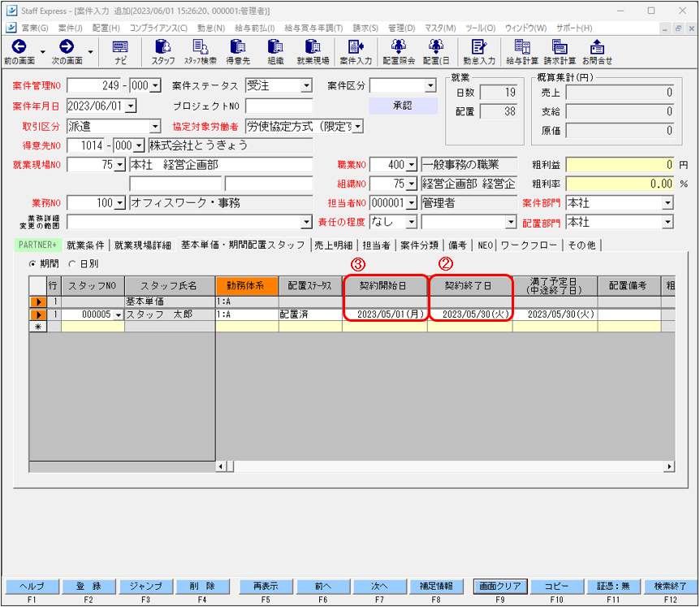Click the 画面クリア F9 button
The width and height of the screenshot is (700, 607).
pyautogui.click(x=500, y=586)
